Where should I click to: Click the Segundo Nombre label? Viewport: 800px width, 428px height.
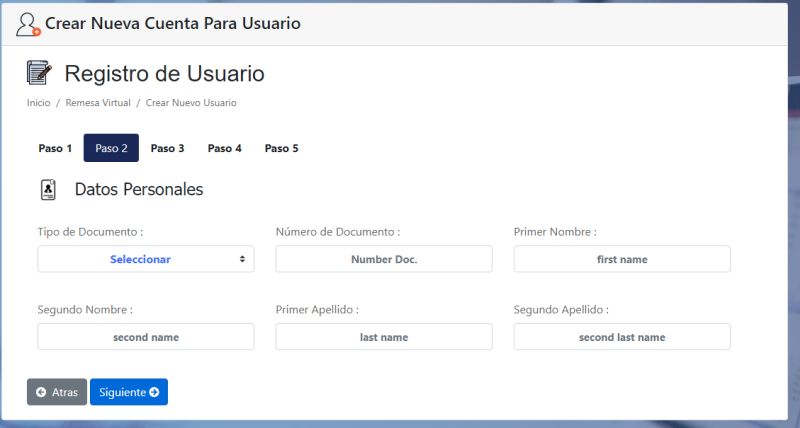(x=85, y=310)
